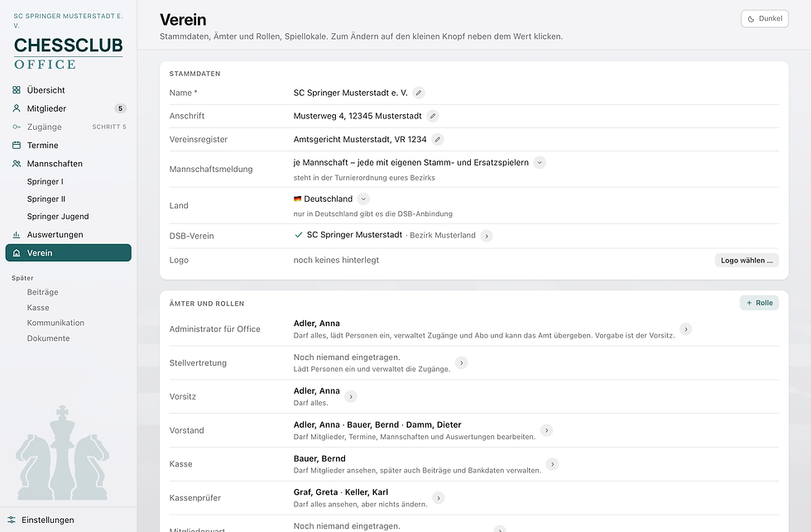The height and width of the screenshot is (532, 811).
Task: Open the Mannschaftsmeldung dropdown arrow
Action: tap(540, 163)
